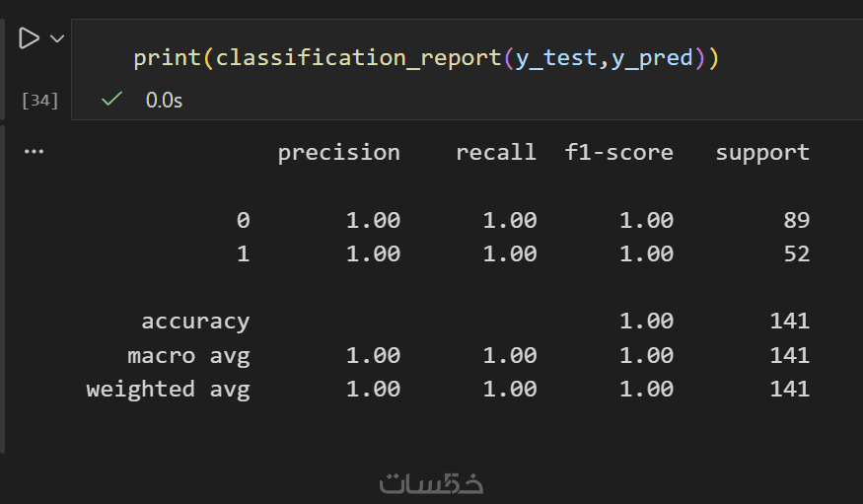
Task: Open the output's more actions ellipsis
Action: coord(34,152)
